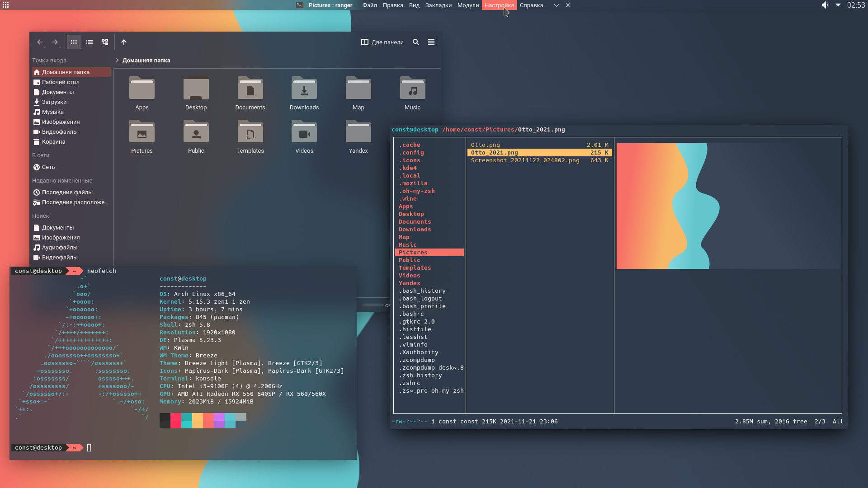868x488 pixels.
Task: Select the Music folder icon
Action: pos(412,88)
